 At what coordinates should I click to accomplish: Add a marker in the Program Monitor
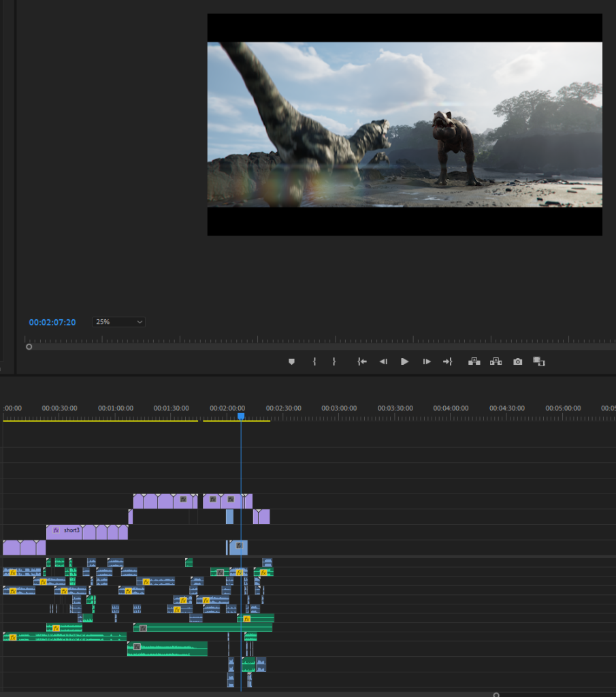pyautogui.click(x=291, y=361)
